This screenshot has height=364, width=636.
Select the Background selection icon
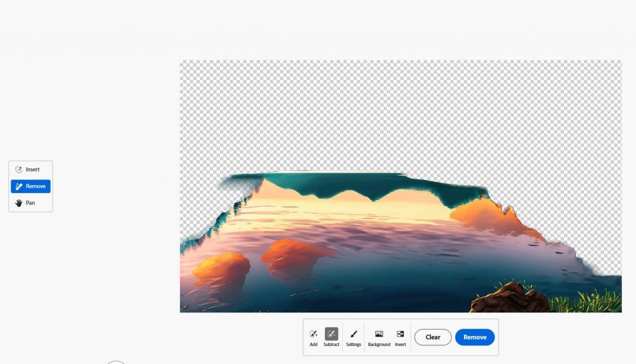coord(379,337)
